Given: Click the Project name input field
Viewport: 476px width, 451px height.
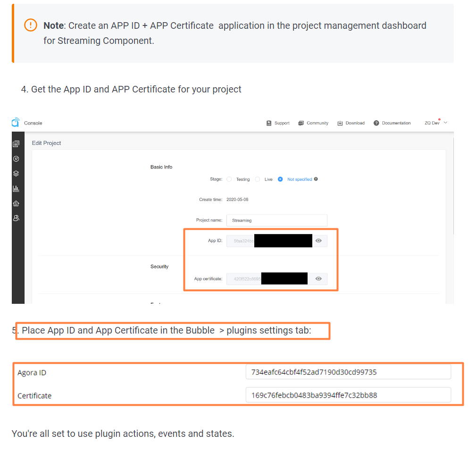Looking at the screenshot, I should (x=277, y=220).
